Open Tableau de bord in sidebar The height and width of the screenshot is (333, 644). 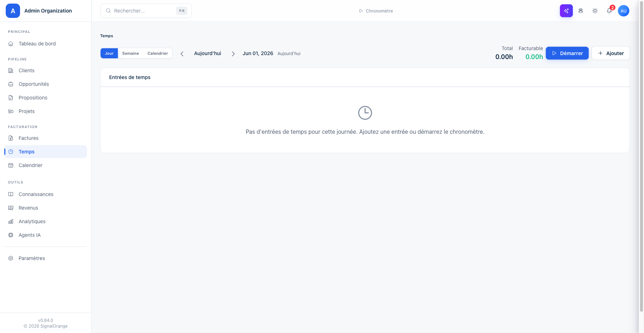[x=45, y=44]
